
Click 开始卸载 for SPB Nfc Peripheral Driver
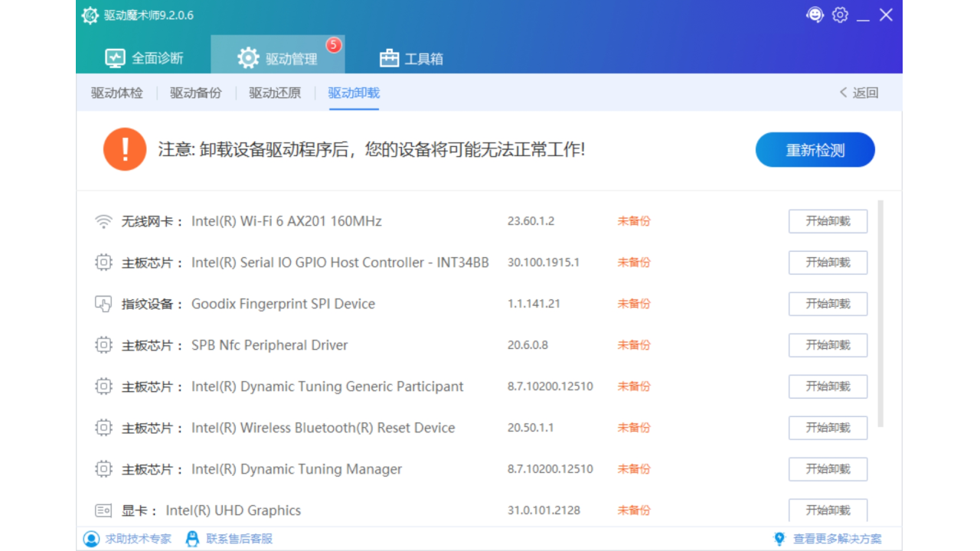pyautogui.click(x=828, y=345)
